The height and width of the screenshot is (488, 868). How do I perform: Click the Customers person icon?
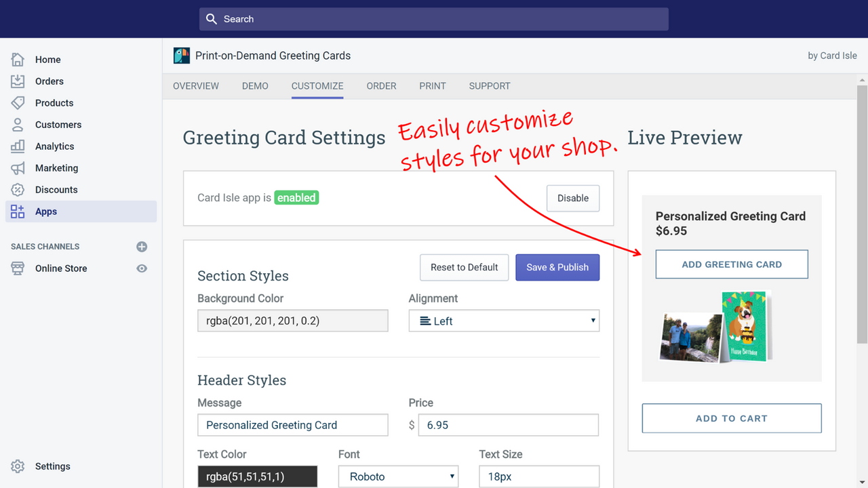(18, 125)
